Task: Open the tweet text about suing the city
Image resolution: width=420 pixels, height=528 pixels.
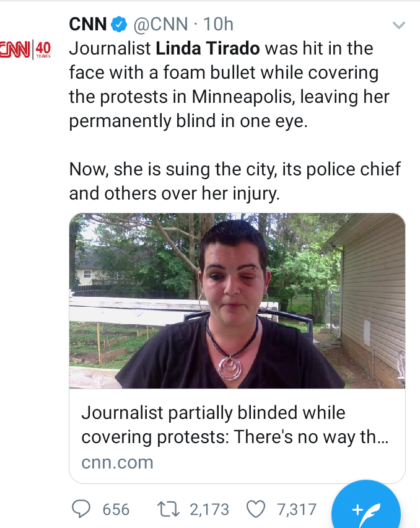Action: click(x=235, y=181)
